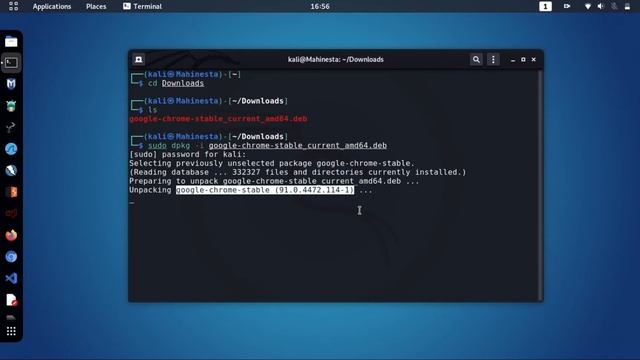Close the terminal window
The height and width of the screenshot is (360, 640).
pos(533,60)
